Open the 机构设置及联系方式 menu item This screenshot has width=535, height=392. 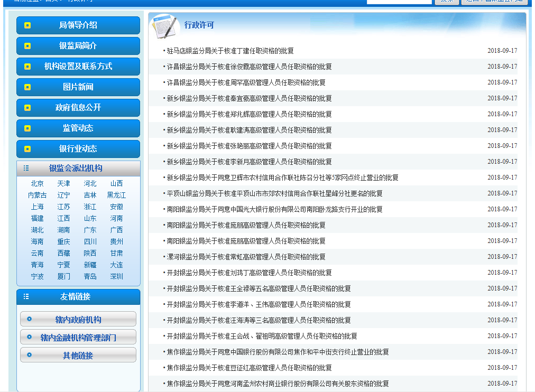tap(78, 67)
